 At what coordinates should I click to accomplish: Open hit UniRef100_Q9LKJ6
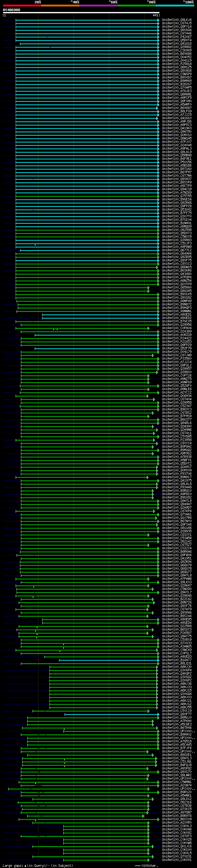[177, 20]
